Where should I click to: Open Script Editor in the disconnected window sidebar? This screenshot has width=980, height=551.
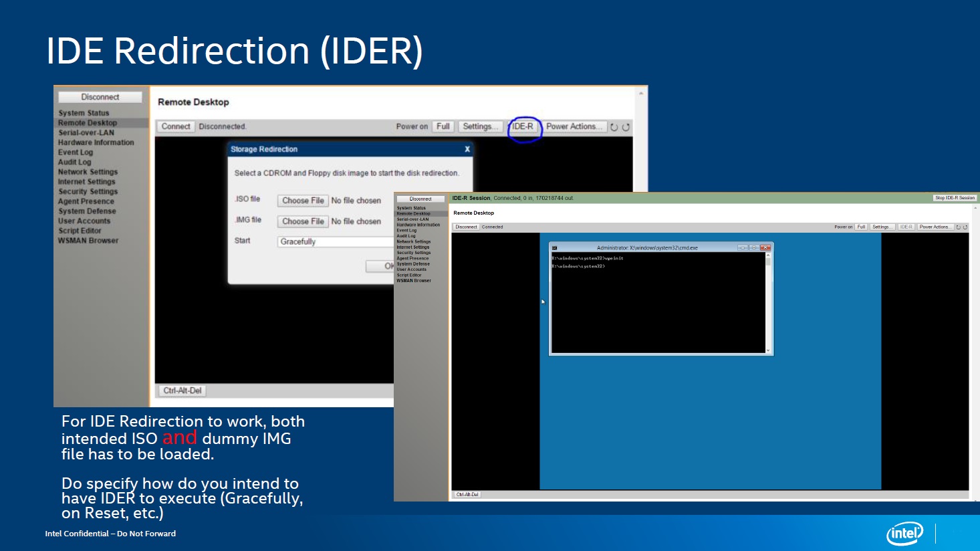80,231
